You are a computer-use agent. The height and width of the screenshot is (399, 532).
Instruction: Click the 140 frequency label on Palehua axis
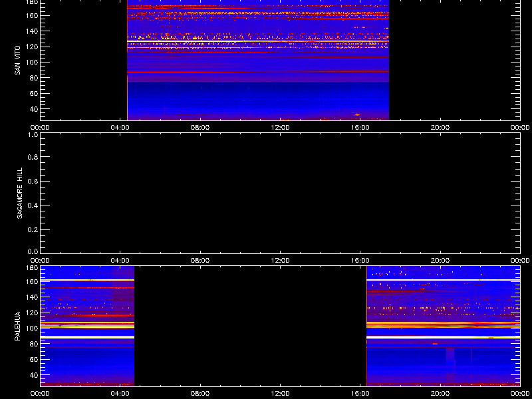pyautogui.click(x=31, y=297)
